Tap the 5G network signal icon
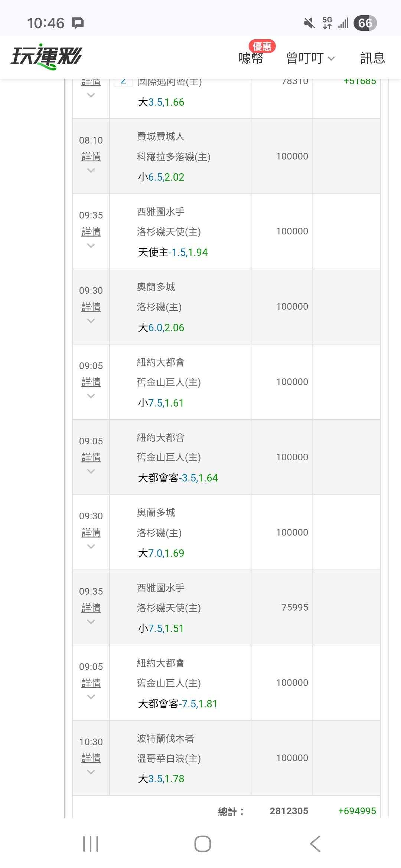The image size is (401, 868). (x=327, y=23)
